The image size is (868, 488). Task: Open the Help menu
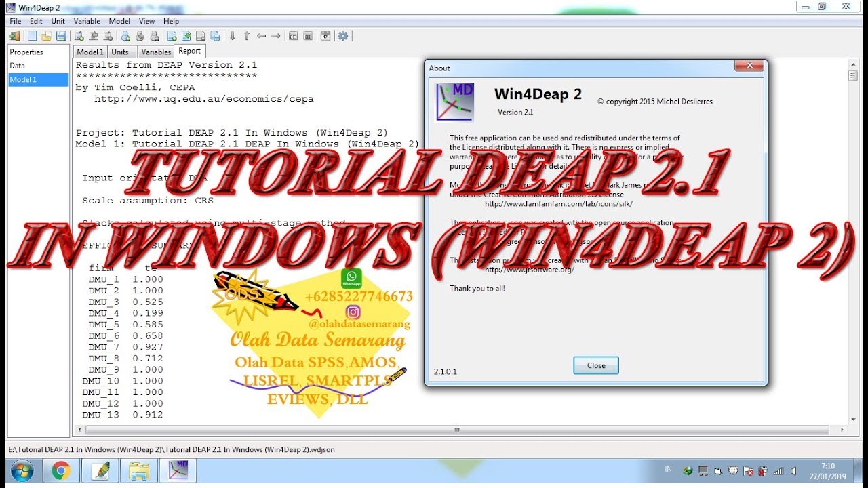pos(171,21)
